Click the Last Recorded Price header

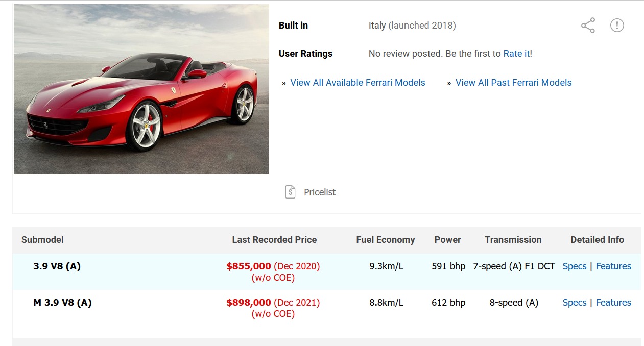(274, 240)
